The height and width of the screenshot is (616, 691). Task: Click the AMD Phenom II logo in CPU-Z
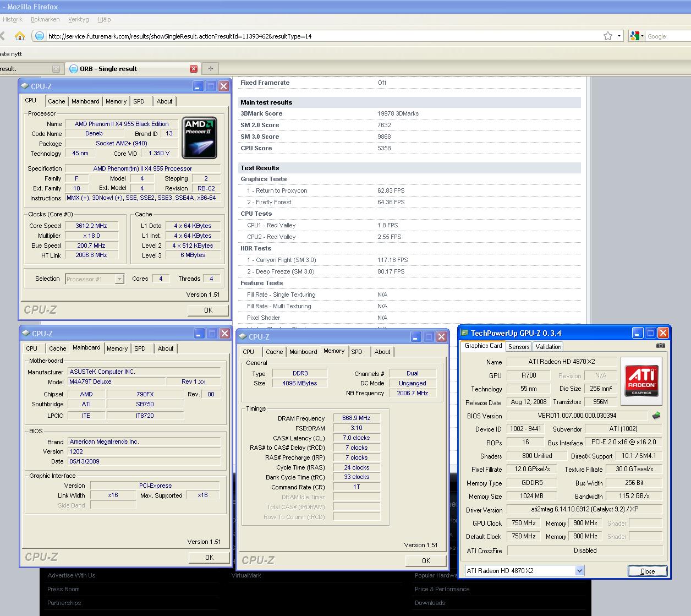pos(200,138)
